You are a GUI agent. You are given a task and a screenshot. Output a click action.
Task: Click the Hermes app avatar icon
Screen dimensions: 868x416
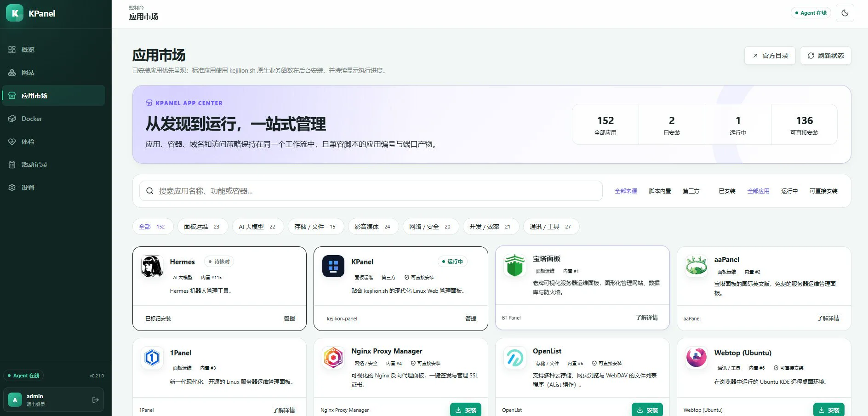point(152,266)
